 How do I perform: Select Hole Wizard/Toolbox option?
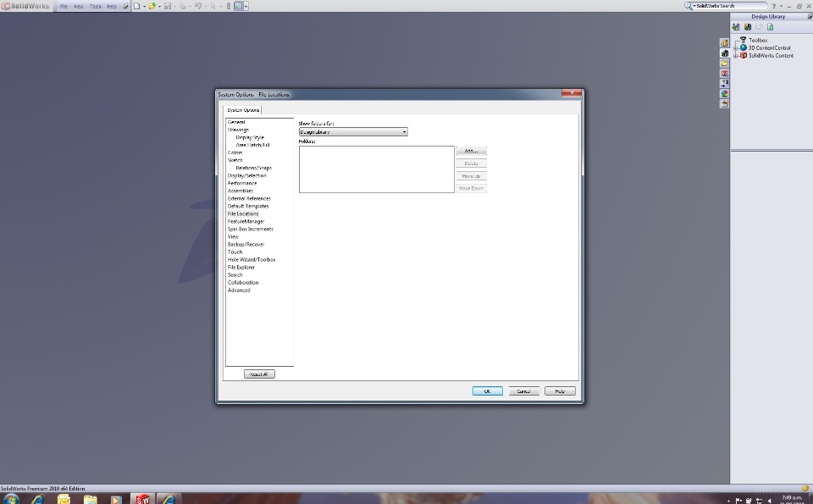coord(252,260)
